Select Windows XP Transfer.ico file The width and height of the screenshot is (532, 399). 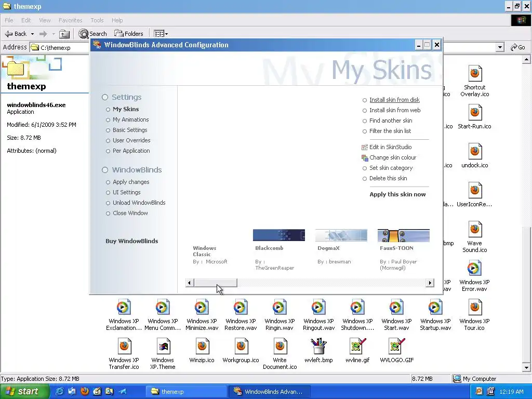124,347
